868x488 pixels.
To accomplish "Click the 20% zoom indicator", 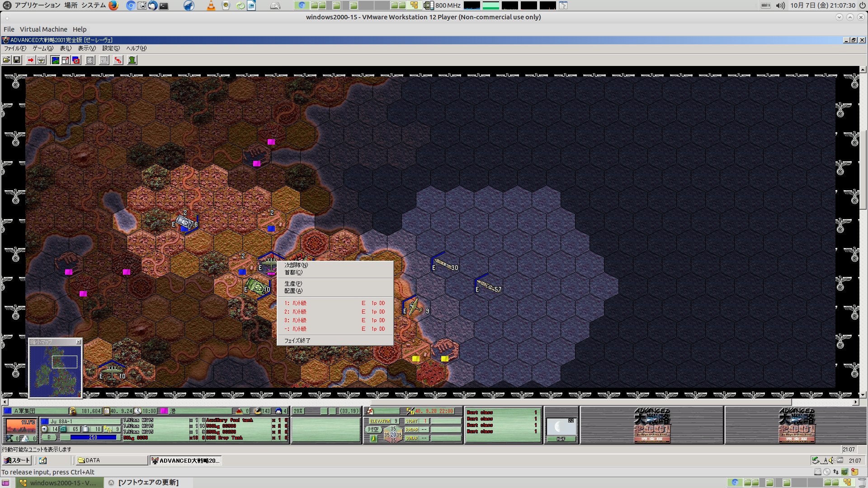I will tap(298, 411).
